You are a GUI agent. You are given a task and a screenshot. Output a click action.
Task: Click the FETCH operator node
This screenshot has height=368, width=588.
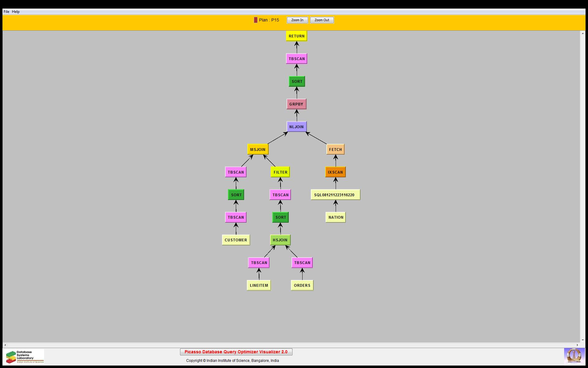(335, 150)
